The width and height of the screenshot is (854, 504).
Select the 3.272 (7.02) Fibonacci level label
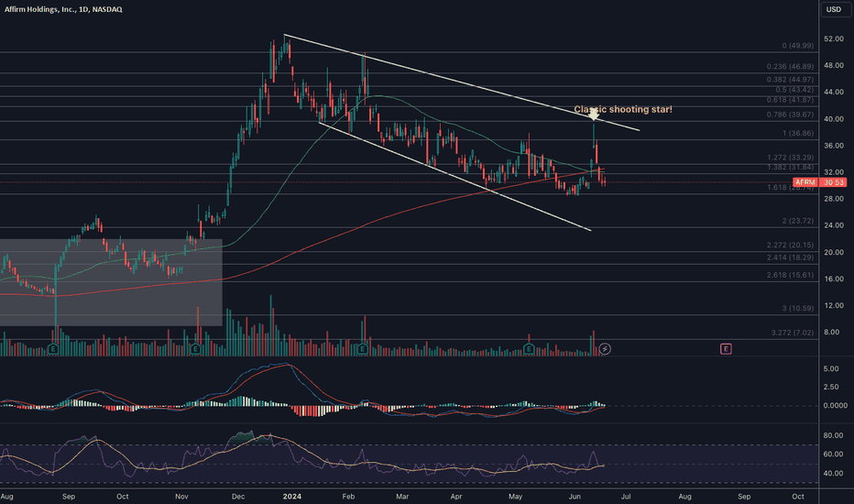tap(793, 333)
